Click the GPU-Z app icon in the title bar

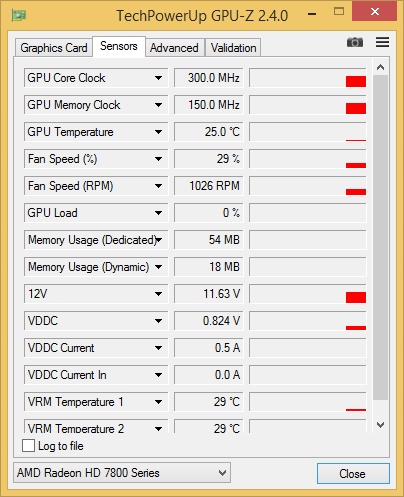point(19,15)
